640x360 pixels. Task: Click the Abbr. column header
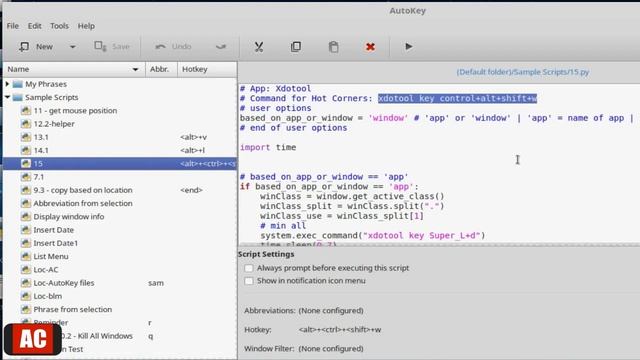(x=161, y=69)
